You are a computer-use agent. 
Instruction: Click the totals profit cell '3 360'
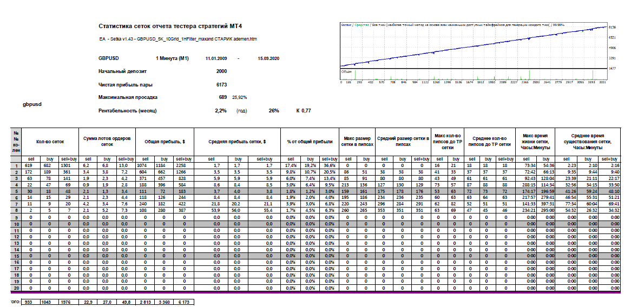[x=165, y=302]
